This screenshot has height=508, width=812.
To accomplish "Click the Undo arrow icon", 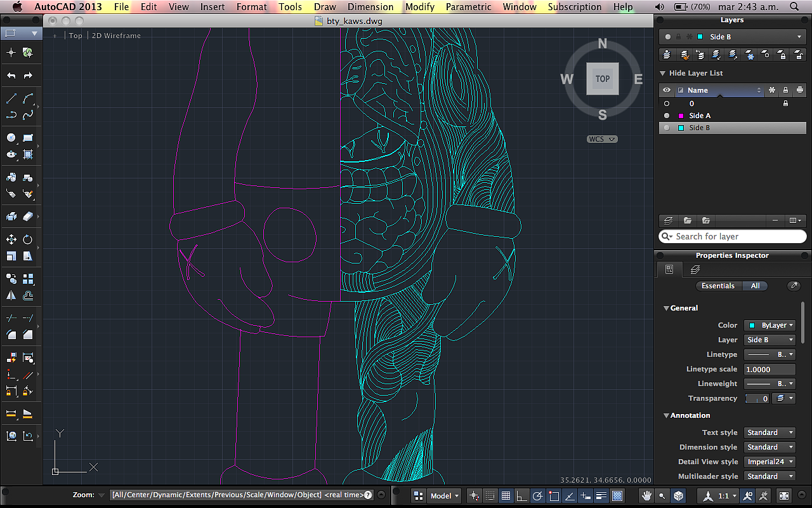I will coord(11,76).
